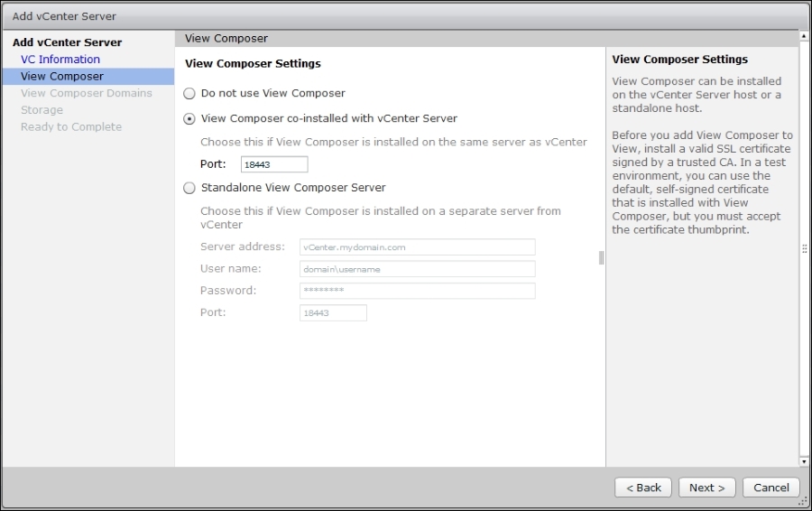Choose Standalone View Composer Server option
Image resolution: width=812 pixels, height=511 pixels.
[189, 188]
